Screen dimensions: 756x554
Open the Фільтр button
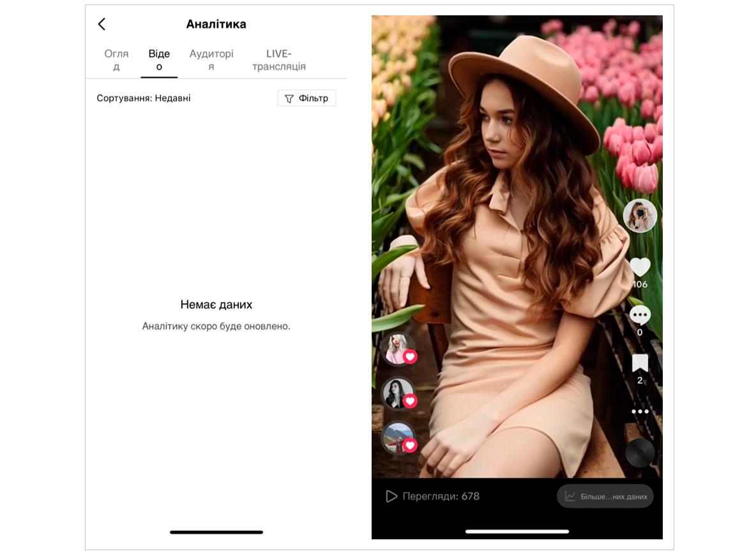click(306, 98)
